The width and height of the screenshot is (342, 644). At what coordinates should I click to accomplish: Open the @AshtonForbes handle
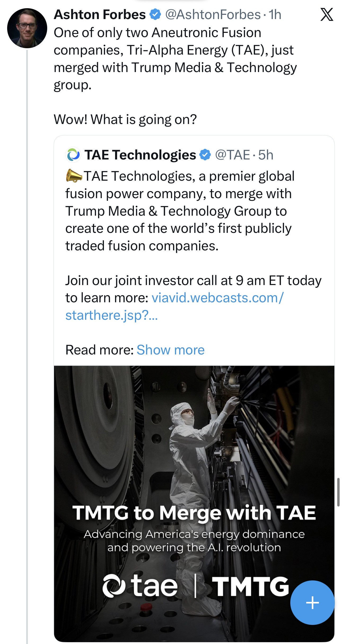[x=213, y=15]
